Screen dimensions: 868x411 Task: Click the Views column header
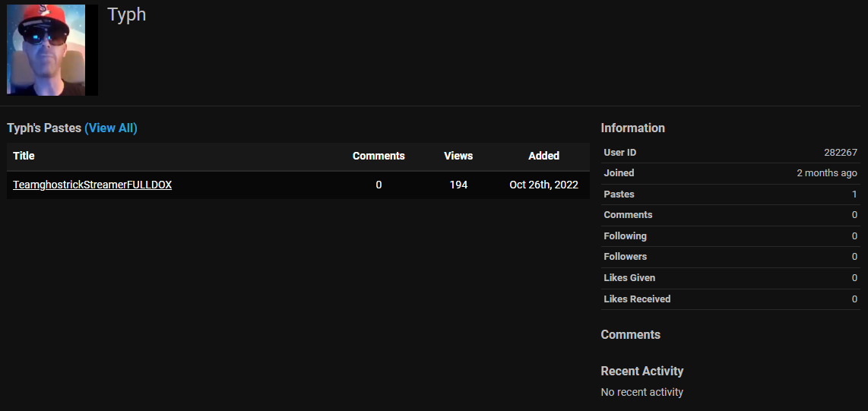(458, 156)
